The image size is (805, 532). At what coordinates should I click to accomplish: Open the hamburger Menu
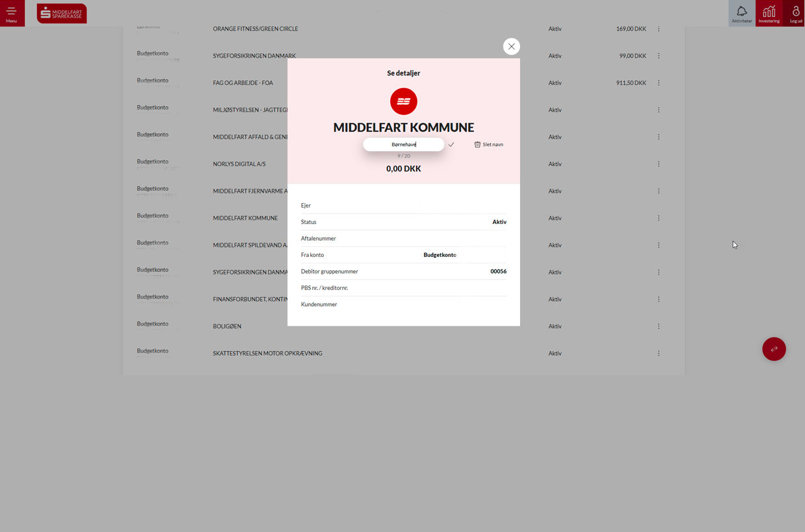(12, 13)
